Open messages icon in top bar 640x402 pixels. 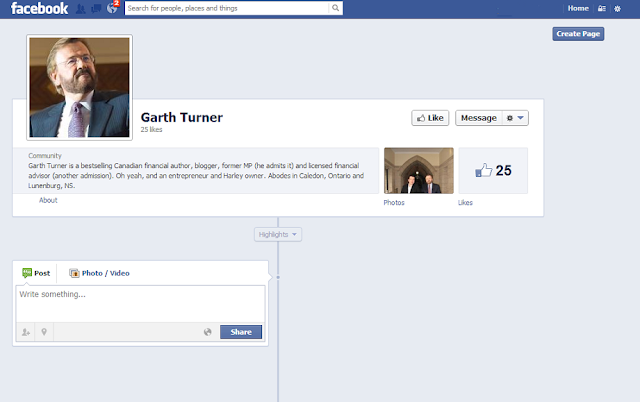coord(96,9)
